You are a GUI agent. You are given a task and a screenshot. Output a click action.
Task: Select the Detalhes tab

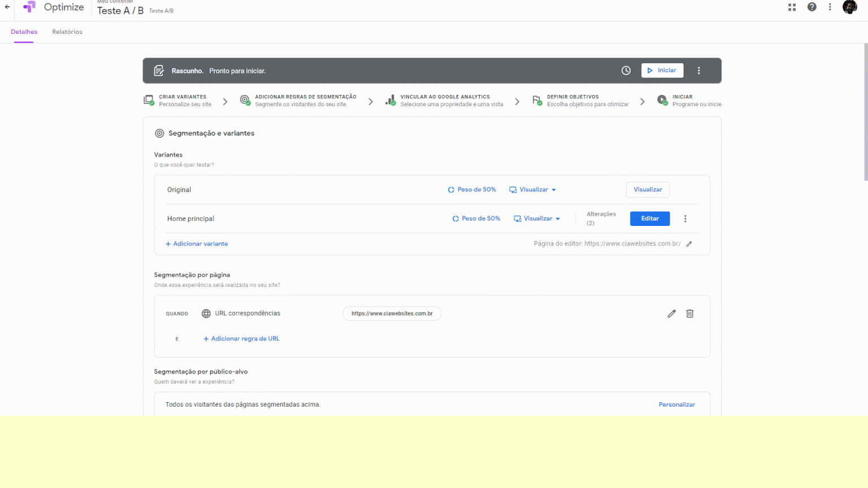click(24, 32)
